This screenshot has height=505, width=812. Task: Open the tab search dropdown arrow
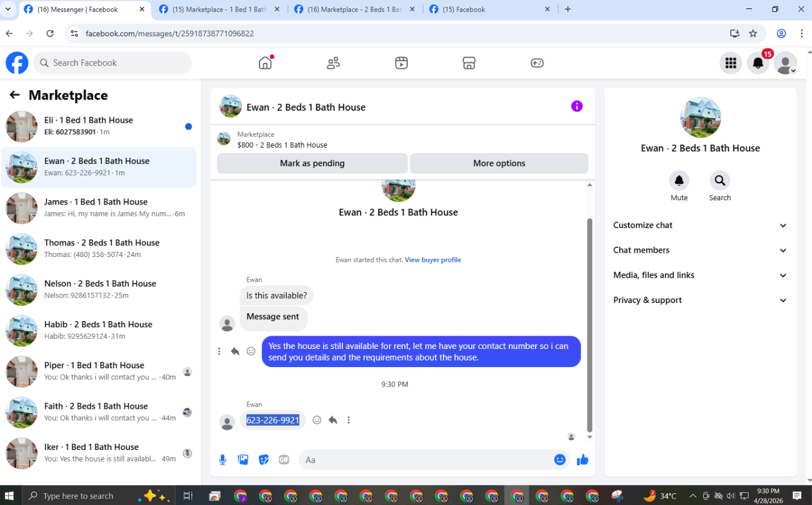pyautogui.click(x=8, y=9)
